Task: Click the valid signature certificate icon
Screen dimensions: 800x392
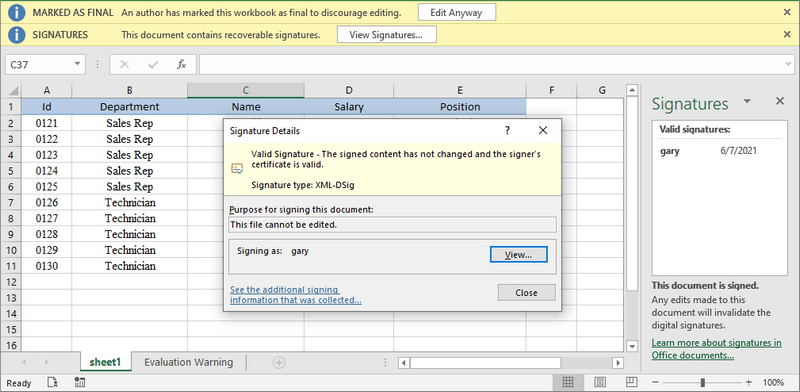Action: (x=237, y=168)
